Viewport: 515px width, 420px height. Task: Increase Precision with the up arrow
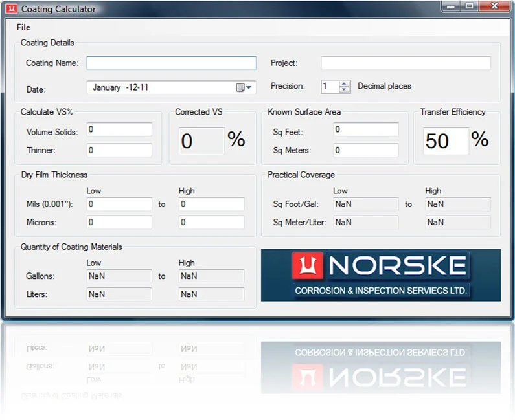[x=345, y=83]
